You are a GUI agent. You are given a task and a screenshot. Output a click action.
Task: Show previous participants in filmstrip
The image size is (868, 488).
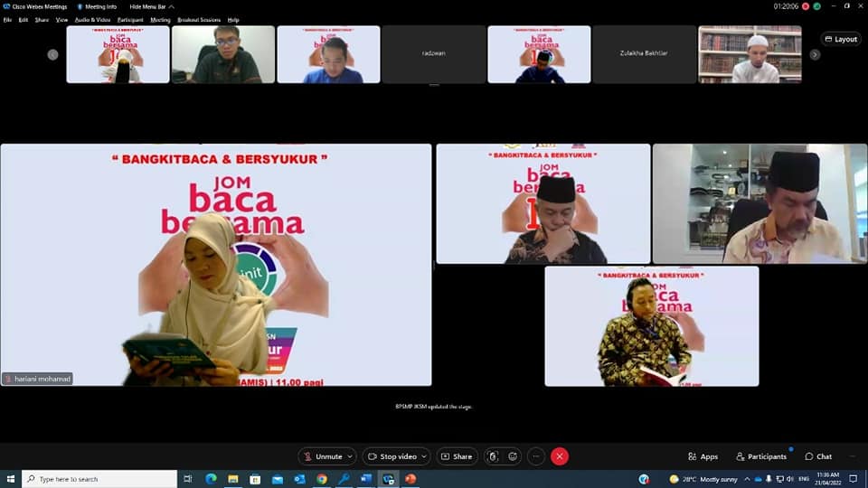[52, 55]
